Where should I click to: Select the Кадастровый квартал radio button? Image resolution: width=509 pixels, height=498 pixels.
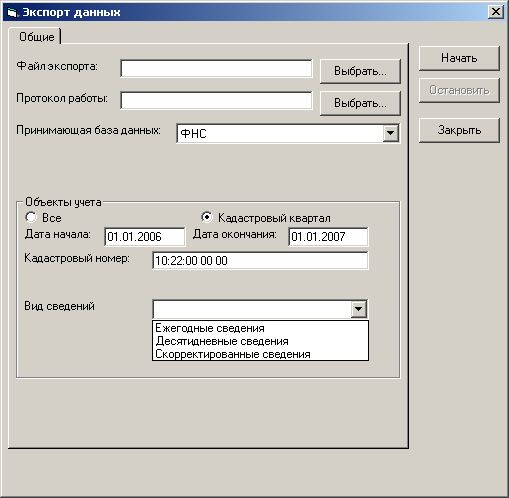(207, 218)
